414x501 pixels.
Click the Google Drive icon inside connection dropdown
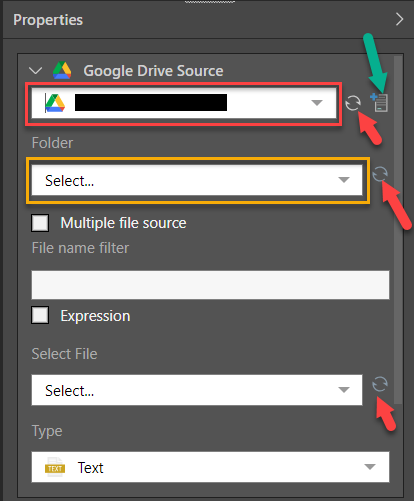pyautogui.click(x=55, y=103)
